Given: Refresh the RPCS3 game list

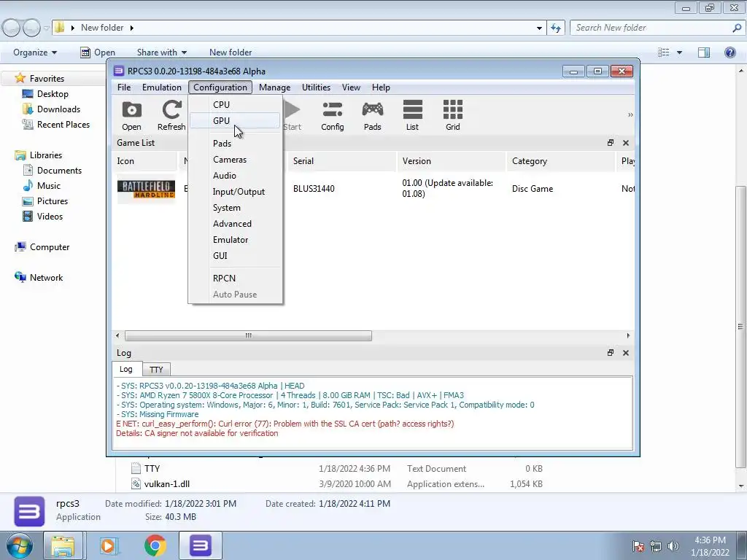Looking at the screenshot, I should (171, 115).
